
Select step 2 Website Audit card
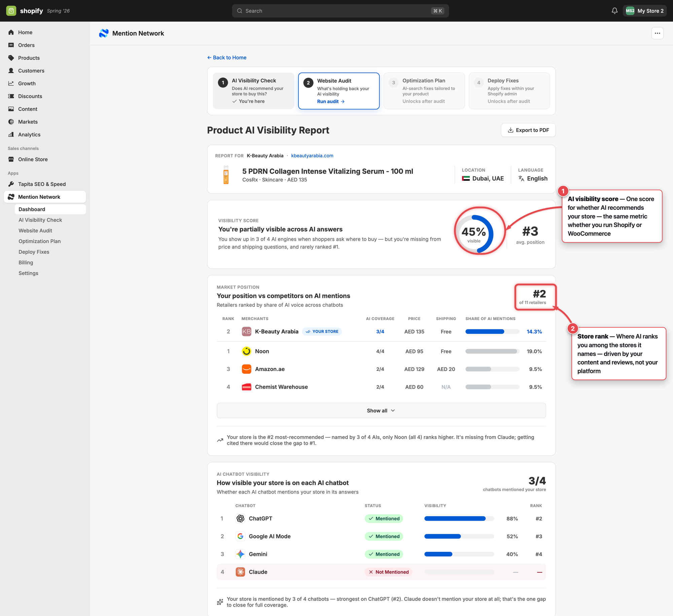339,91
